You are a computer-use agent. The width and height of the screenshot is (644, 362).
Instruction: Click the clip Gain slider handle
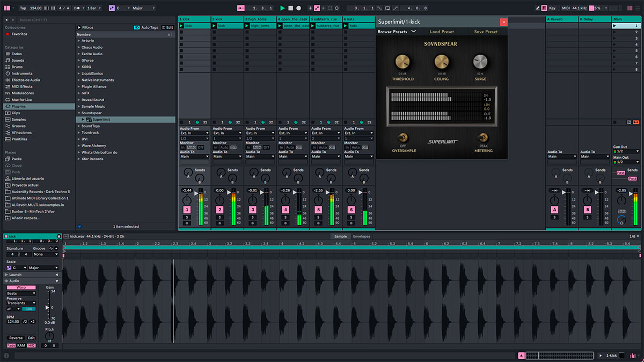pyautogui.click(x=47, y=308)
